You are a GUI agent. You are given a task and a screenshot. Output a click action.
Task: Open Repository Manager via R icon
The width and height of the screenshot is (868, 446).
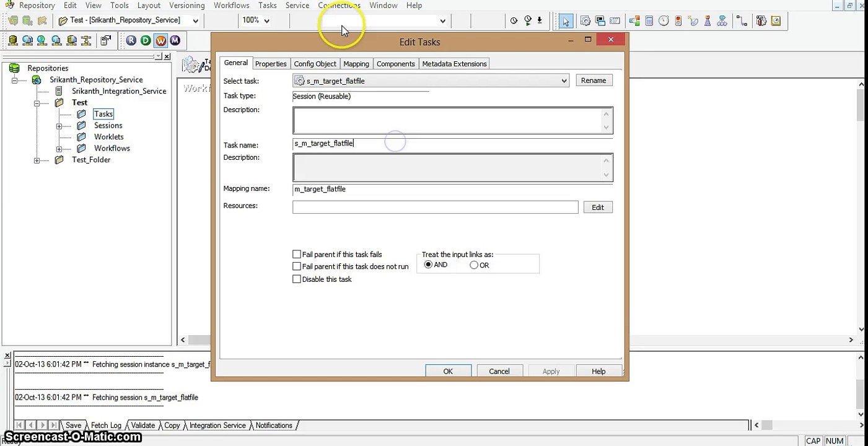coord(131,41)
